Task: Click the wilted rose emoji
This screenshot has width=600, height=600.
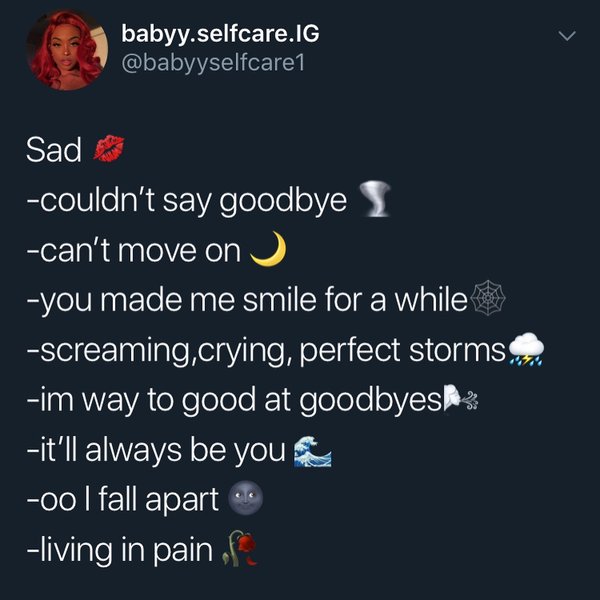Action: tap(239, 548)
